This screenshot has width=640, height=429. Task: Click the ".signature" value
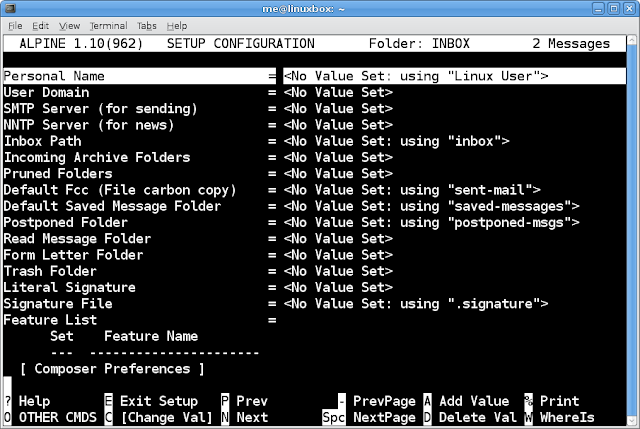(x=493, y=304)
